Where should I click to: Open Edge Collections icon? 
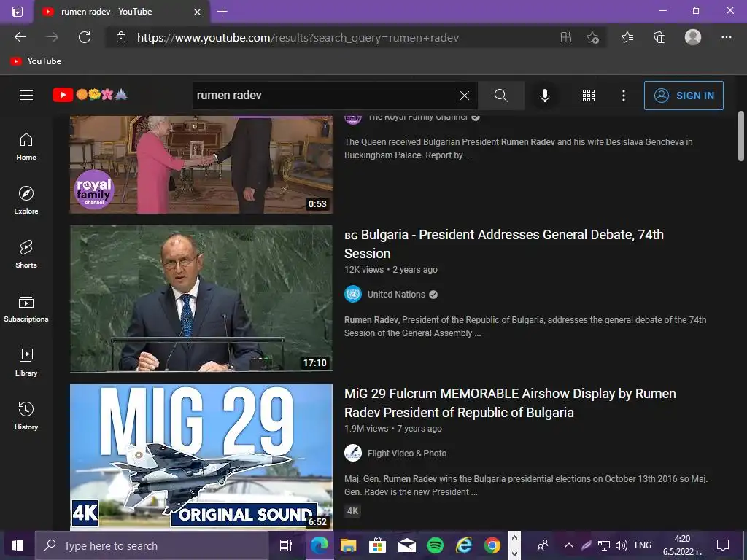pos(659,37)
